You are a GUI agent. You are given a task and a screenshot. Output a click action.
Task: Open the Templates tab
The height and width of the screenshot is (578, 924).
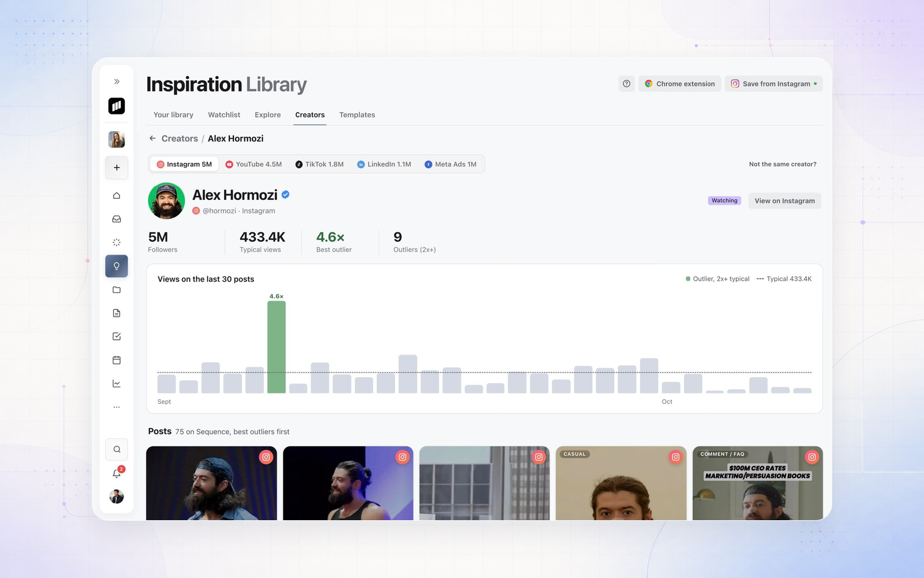point(357,115)
